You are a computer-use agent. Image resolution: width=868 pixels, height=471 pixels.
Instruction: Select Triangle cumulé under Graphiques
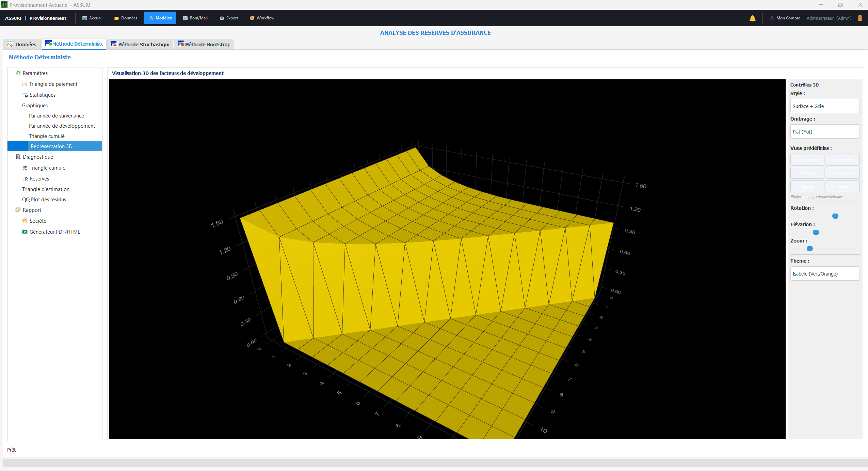(47, 136)
